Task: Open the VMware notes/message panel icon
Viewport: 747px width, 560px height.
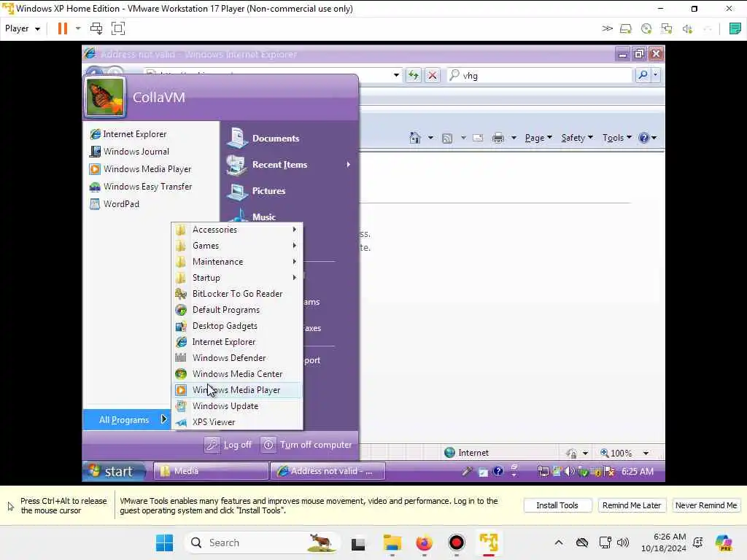Action: tap(735, 28)
